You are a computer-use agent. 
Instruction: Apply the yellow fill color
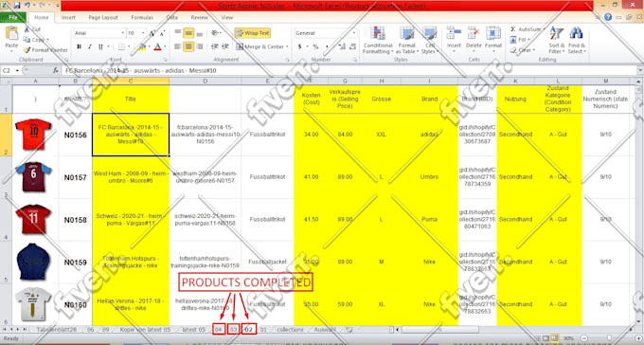click(142, 46)
